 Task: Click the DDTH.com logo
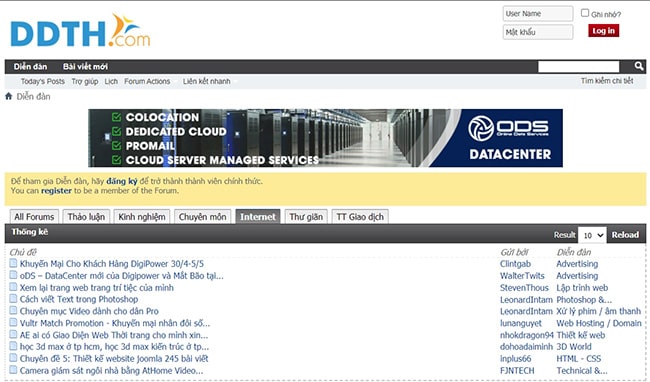click(x=80, y=31)
